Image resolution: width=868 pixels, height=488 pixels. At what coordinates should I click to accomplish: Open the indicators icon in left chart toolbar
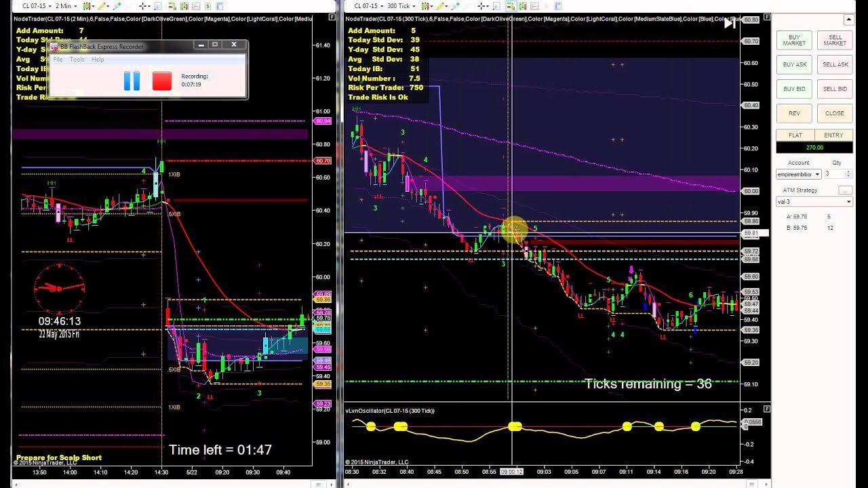[197, 6]
